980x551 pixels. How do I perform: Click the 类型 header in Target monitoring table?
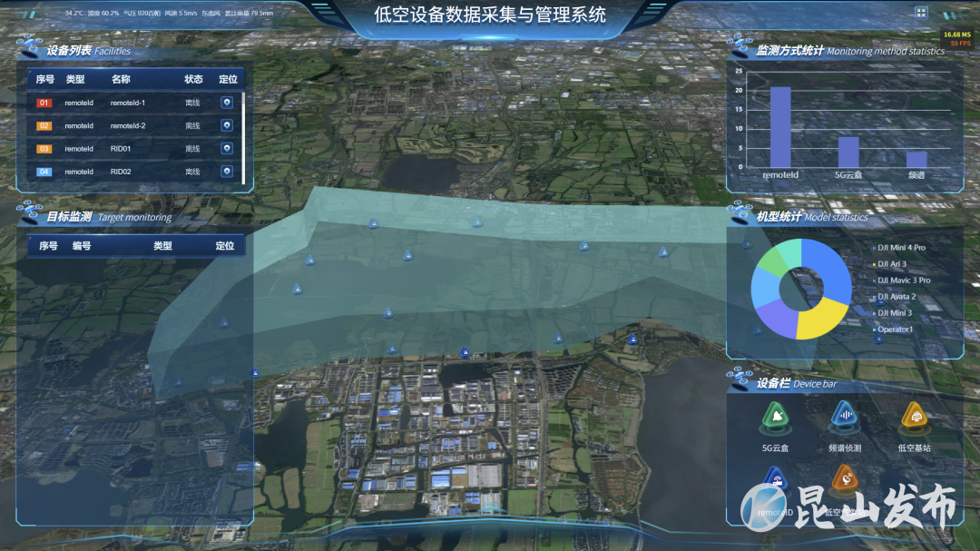pyautogui.click(x=162, y=246)
